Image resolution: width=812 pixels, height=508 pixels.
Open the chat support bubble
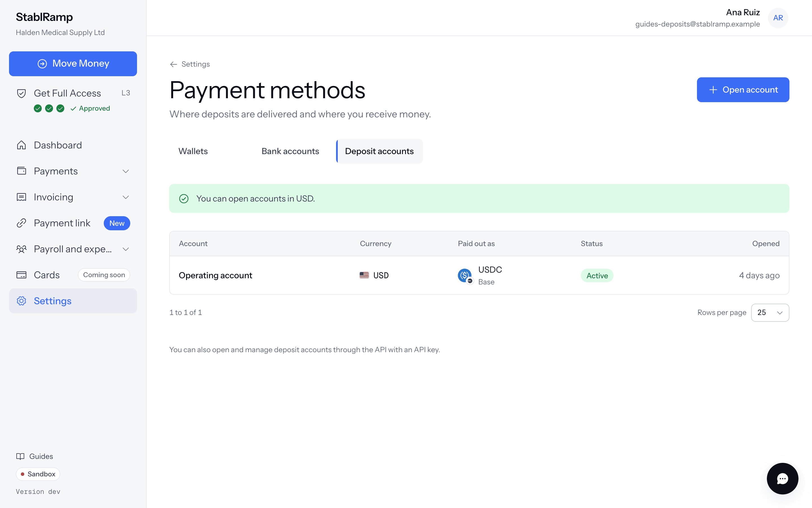(x=782, y=478)
